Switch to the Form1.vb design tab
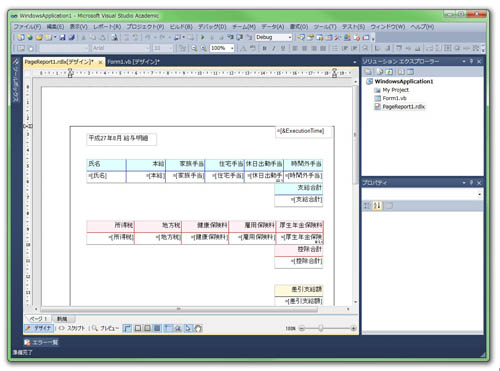This screenshot has height=371, width=500. coord(133,62)
